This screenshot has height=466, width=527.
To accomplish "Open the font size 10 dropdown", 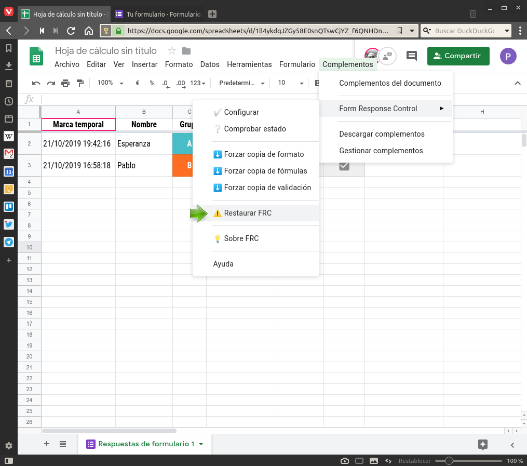I will (x=291, y=83).
